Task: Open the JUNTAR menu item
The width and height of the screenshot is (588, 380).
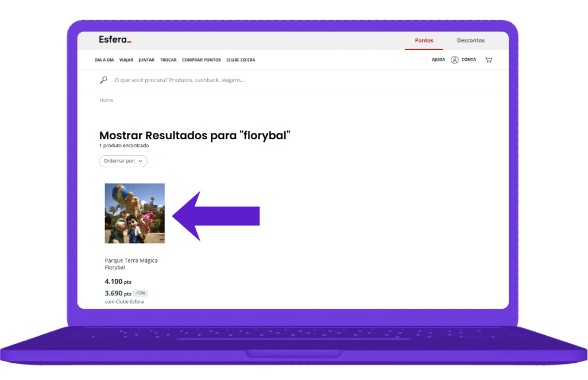Action: click(x=146, y=60)
